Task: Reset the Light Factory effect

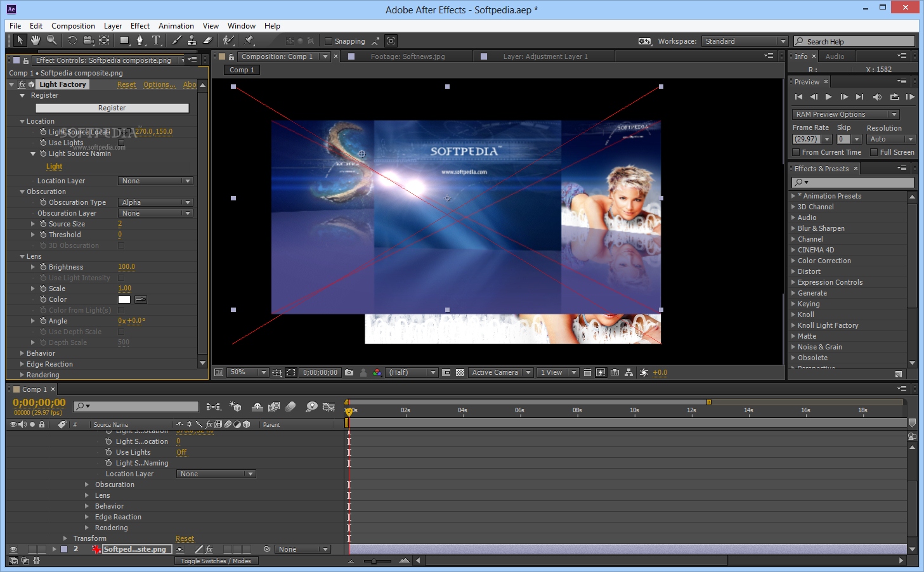Action: point(126,84)
